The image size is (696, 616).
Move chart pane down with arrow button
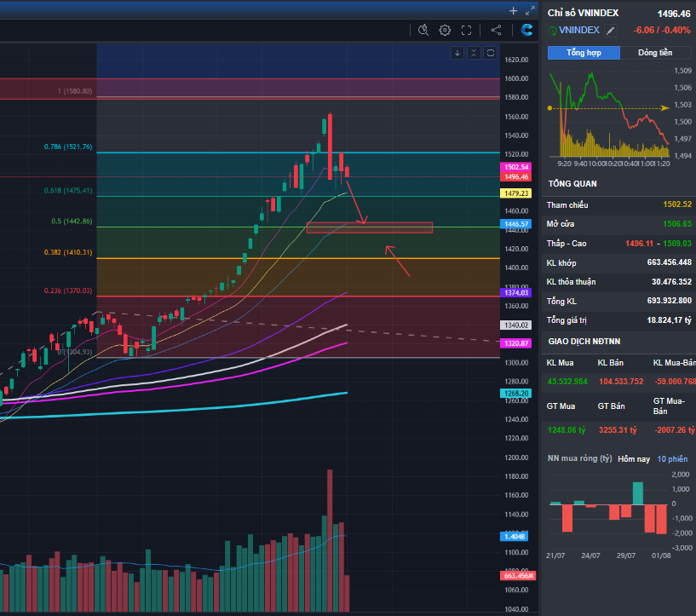pos(457,53)
